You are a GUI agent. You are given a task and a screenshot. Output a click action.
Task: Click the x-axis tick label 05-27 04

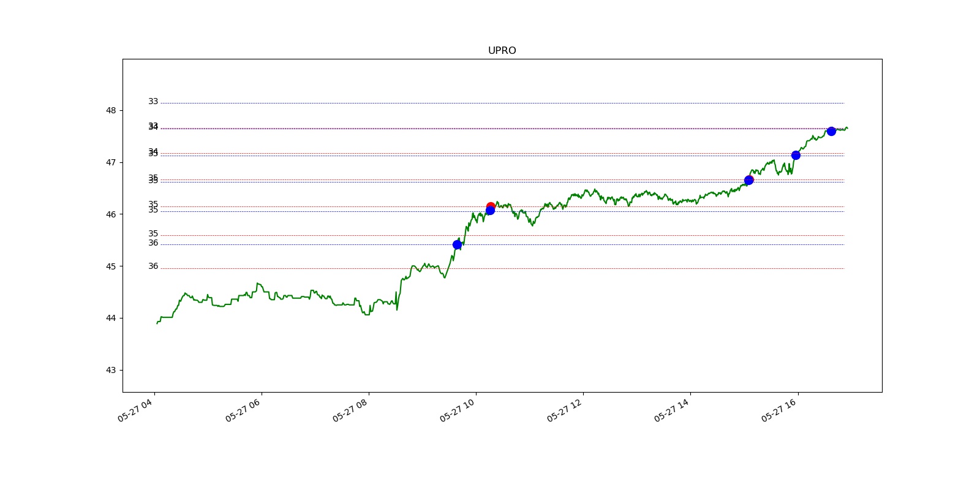tap(135, 410)
